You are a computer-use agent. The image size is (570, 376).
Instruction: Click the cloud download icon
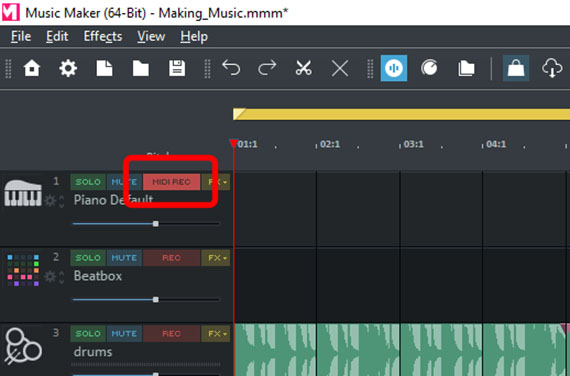coord(552,68)
